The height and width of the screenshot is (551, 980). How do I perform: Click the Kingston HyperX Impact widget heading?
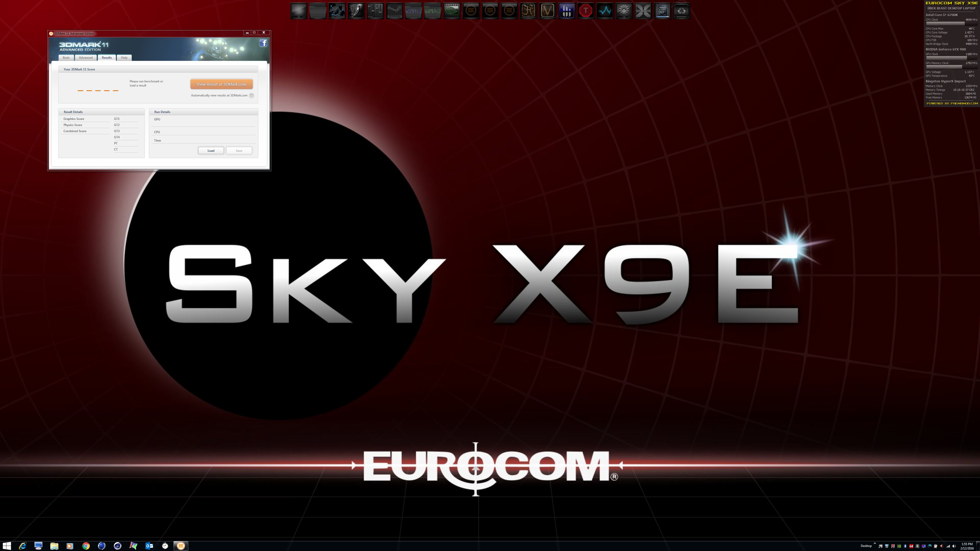(x=946, y=81)
